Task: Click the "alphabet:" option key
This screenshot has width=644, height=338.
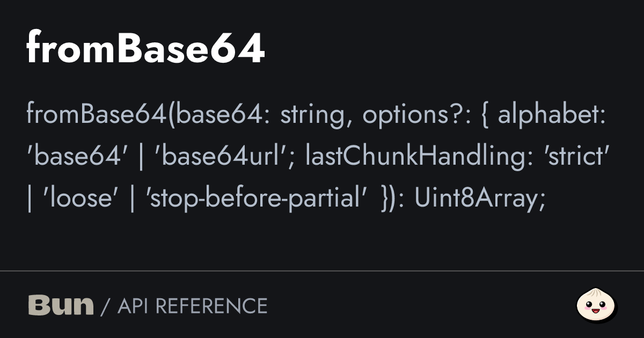Action: click(x=552, y=116)
